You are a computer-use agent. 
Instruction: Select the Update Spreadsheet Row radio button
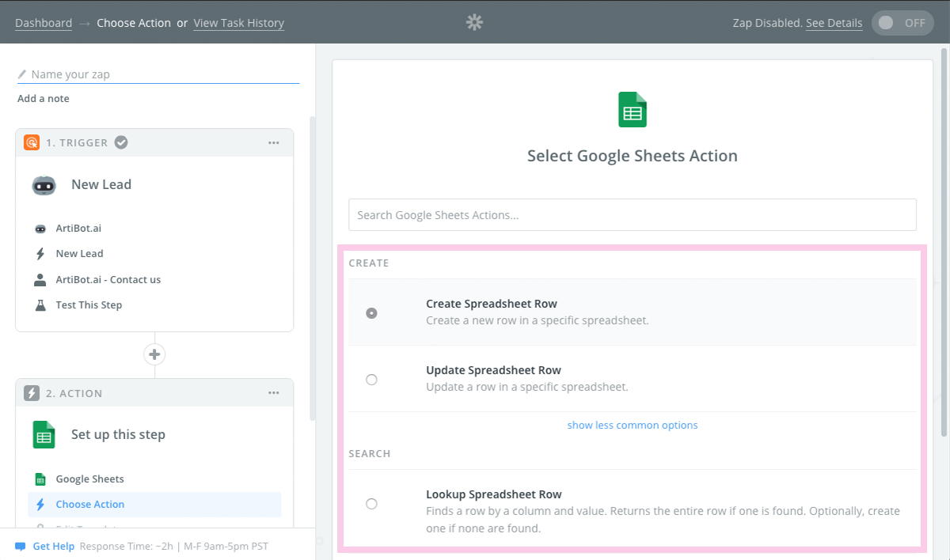[x=371, y=380]
